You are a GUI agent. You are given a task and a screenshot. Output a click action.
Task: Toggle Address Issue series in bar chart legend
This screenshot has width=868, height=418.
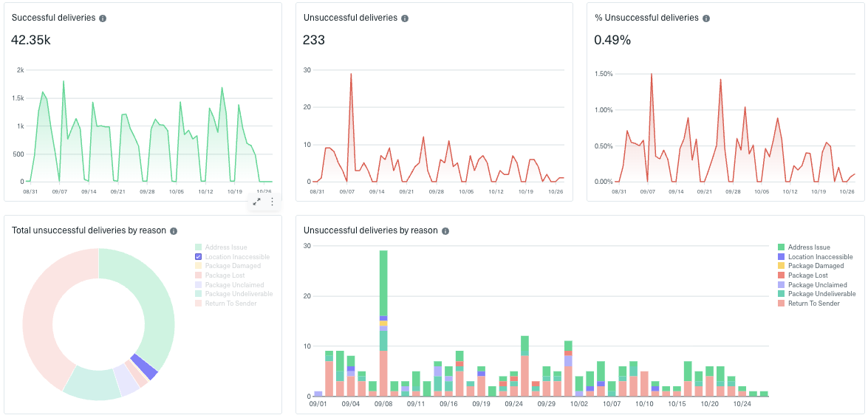804,247
